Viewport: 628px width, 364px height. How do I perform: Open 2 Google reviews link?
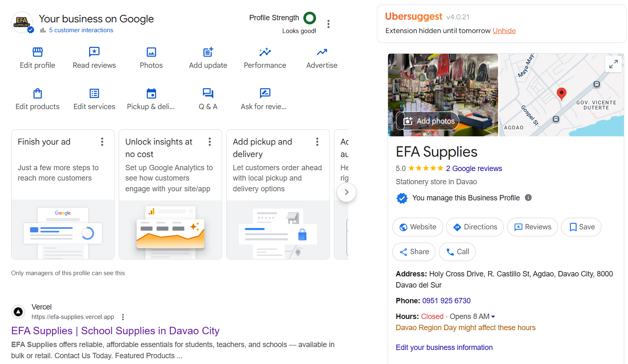(x=474, y=169)
